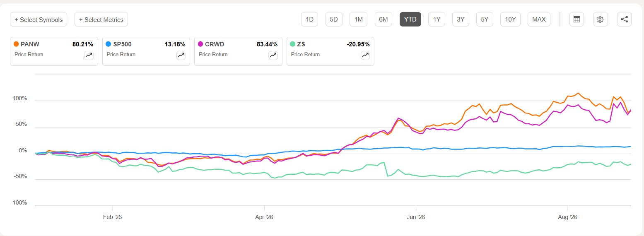Screen dimensions: 644x236
Task: Click the 13.18% return value
Action: point(175,44)
